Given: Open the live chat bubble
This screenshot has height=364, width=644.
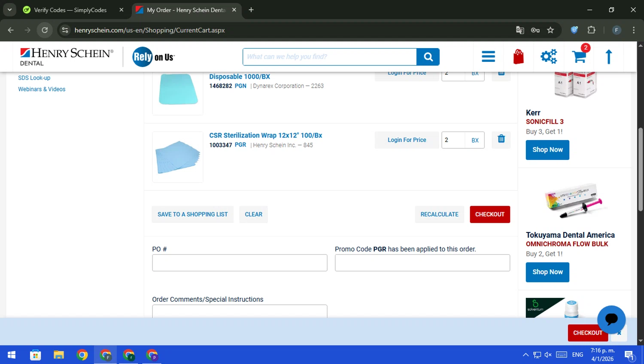Looking at the screenshot, I should (x=611, y=319).
